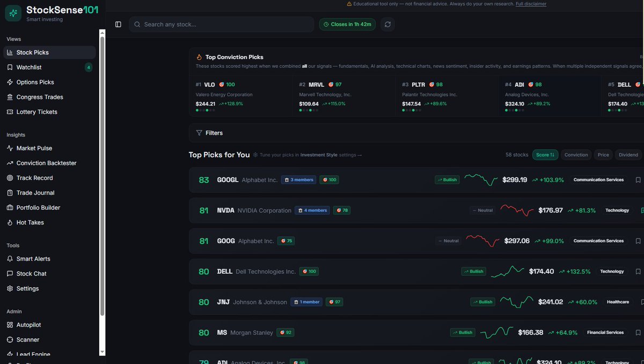Click the Closes in 1h 42m badge

coord(347,24)
